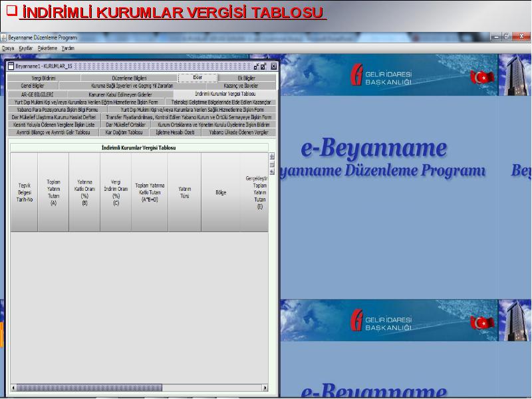Screen dimensions: 532x399
Task: Open the Kar Dağıtım Tablosu tab
Action: [x=124, y=132]
